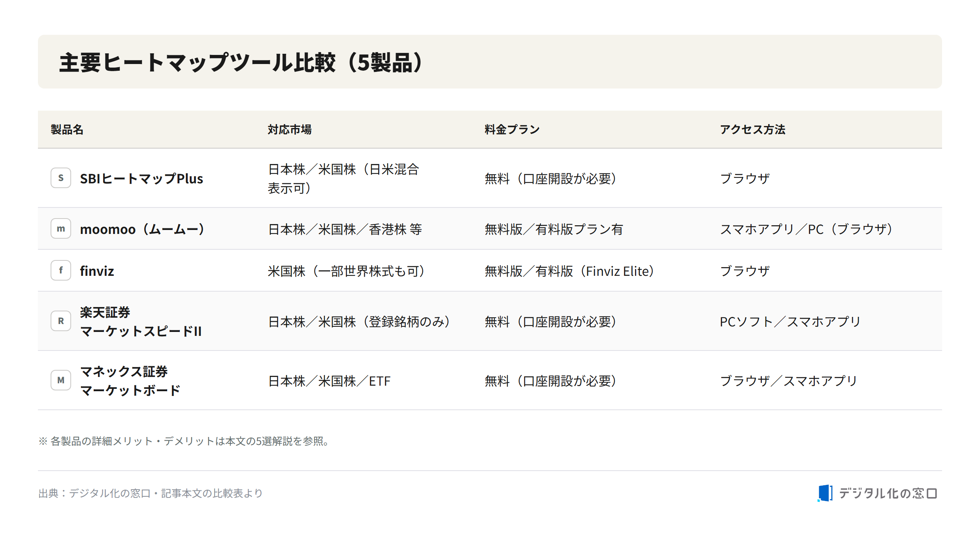Click the 料金プラン column header

click(512, 130)
